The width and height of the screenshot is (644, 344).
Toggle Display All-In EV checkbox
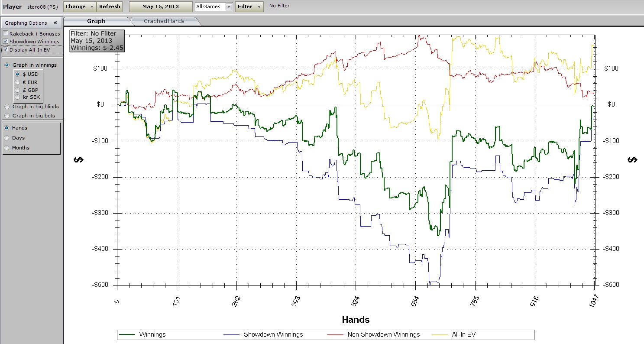tap(6, 50)
